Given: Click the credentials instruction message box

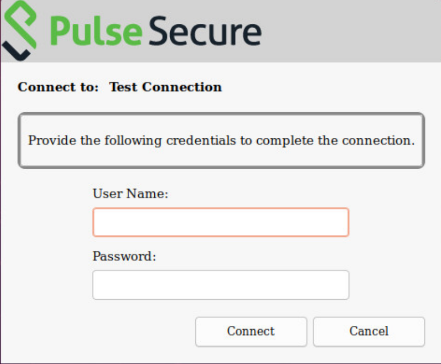Looking at the screenshot, I should [x=221, y=140].
